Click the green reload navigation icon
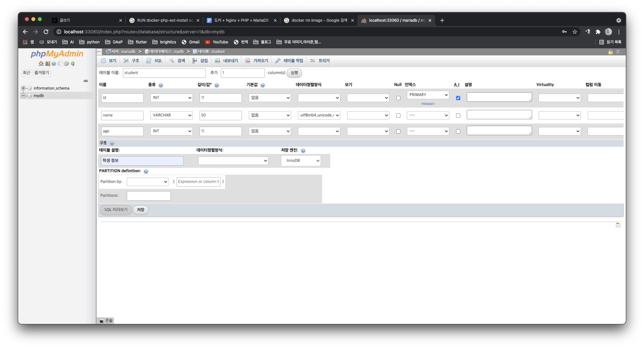 73,64
